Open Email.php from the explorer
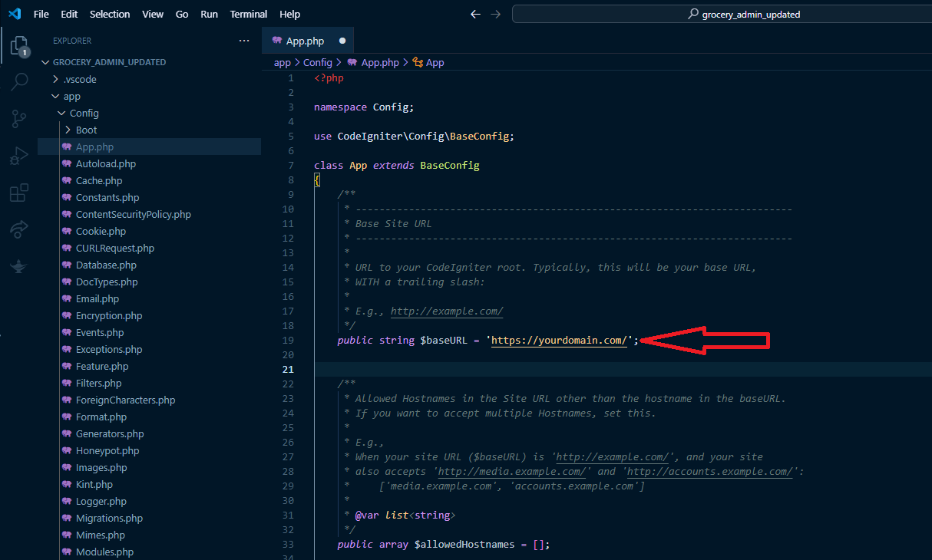Viewport: 932px width, 560px height. 97,298
